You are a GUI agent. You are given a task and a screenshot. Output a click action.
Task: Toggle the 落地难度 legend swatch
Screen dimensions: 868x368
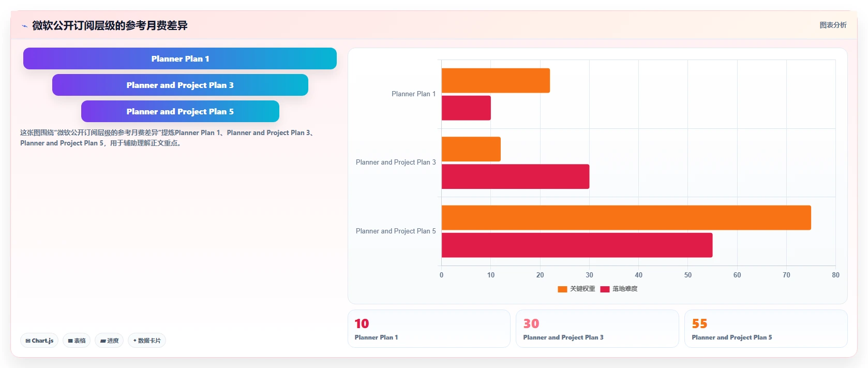[605, 289]
